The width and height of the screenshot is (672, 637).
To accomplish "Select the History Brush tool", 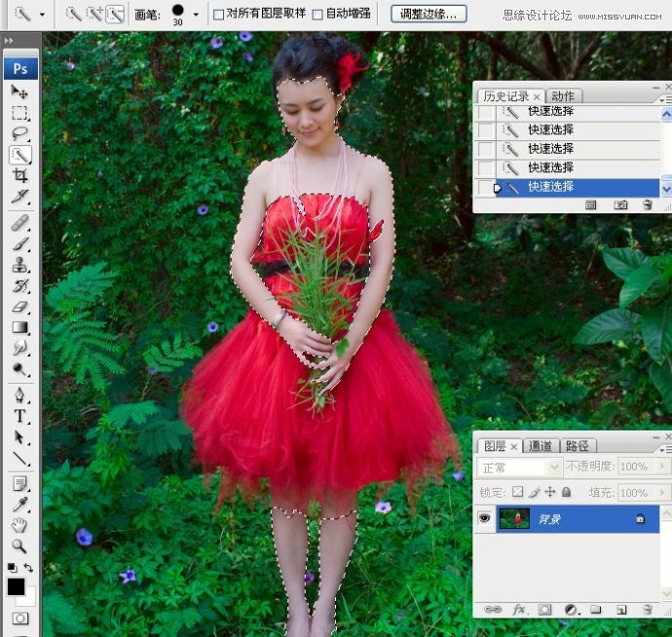I will [19, 286].
